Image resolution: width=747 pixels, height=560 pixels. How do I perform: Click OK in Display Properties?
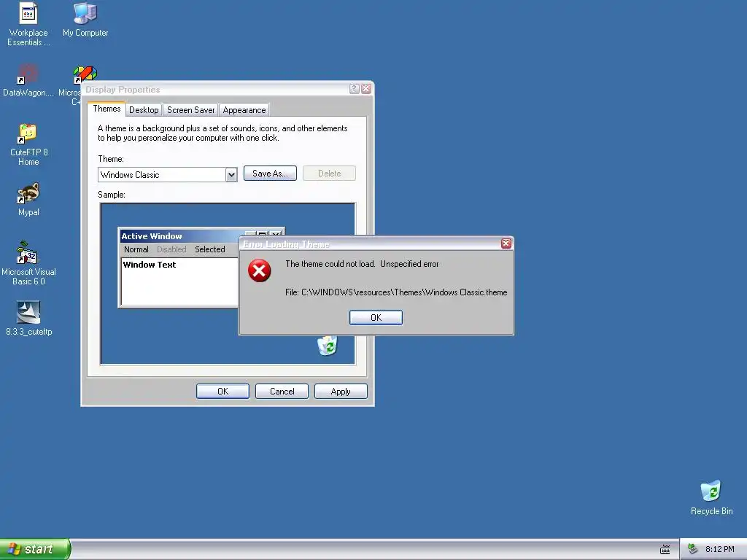point(222,392)
